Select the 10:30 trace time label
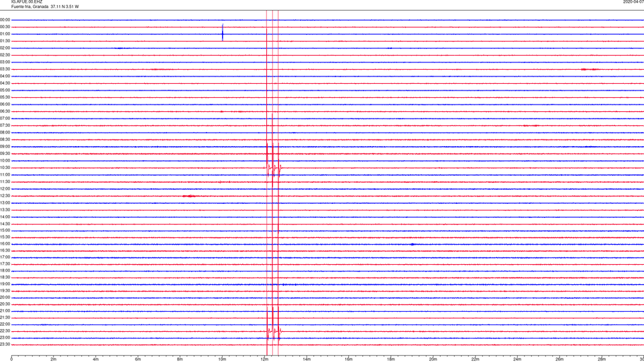This screenshot has width=644, height=362. 5,168
